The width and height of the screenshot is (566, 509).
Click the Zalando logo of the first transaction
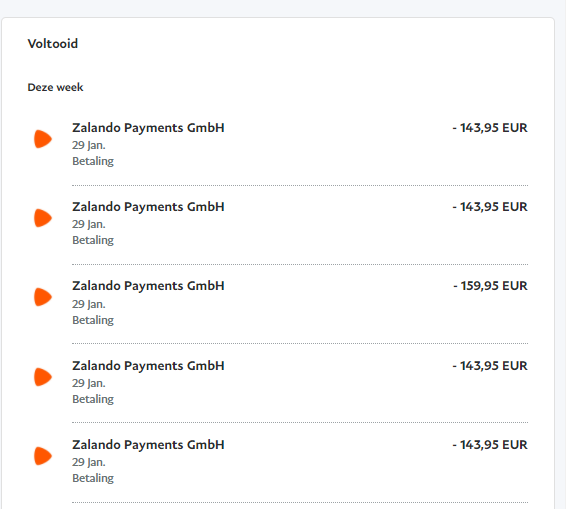43,139
